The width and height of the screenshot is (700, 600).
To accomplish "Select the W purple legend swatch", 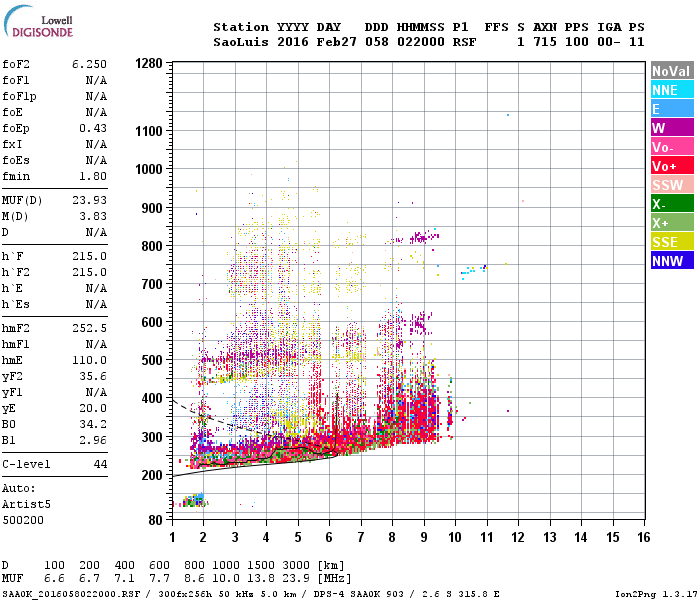I will pos(672,128).
